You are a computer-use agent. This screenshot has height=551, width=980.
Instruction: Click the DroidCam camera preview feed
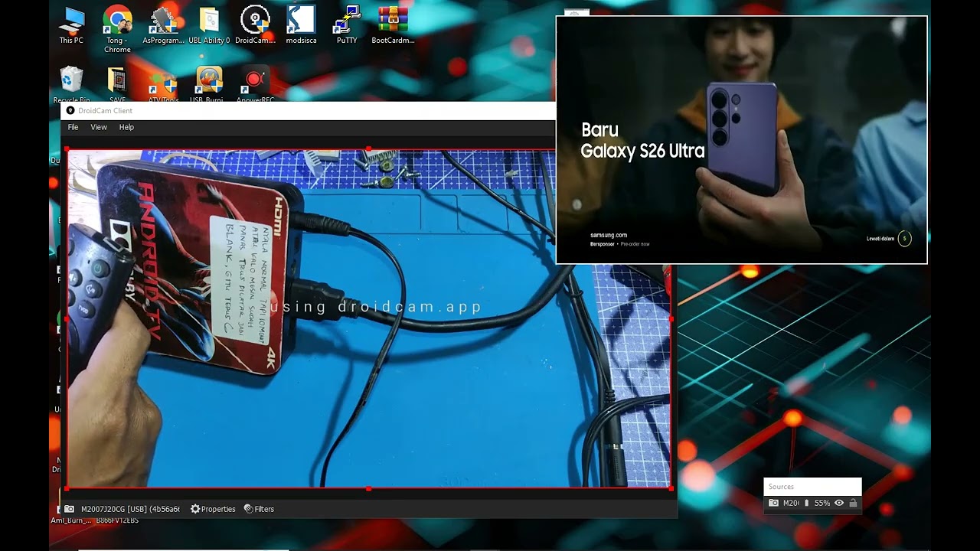(x=368, y=318)
